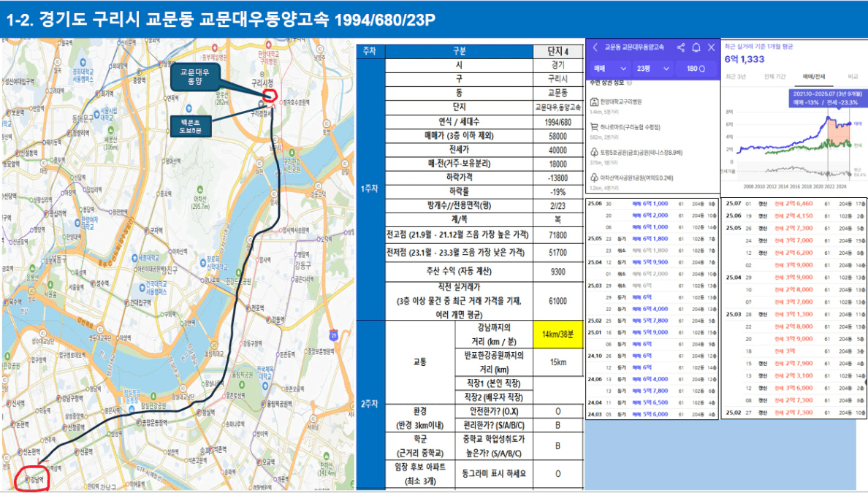Click the 매매 5억 6,000 transaction row
The image size is (868, 493).
tap(652, 414)
